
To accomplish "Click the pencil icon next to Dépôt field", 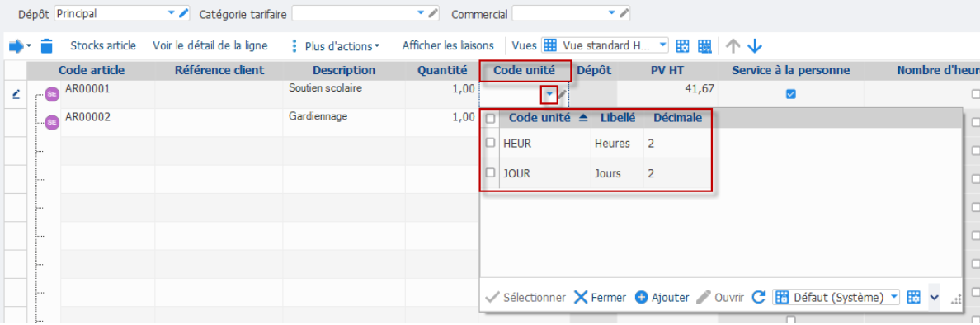I will pos(183,13).
